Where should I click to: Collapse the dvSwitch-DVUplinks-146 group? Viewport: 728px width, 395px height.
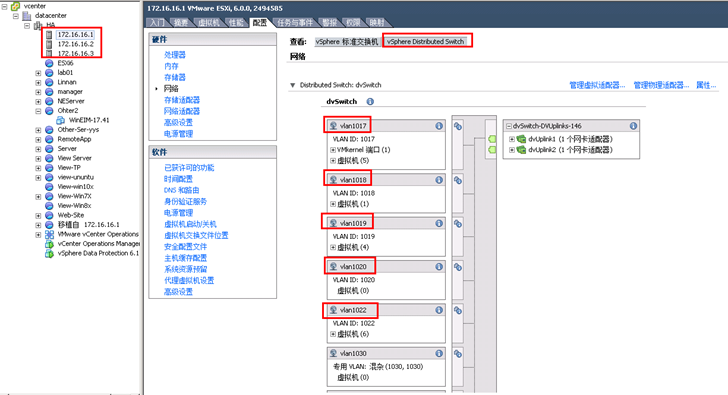(x=508, y=126)
